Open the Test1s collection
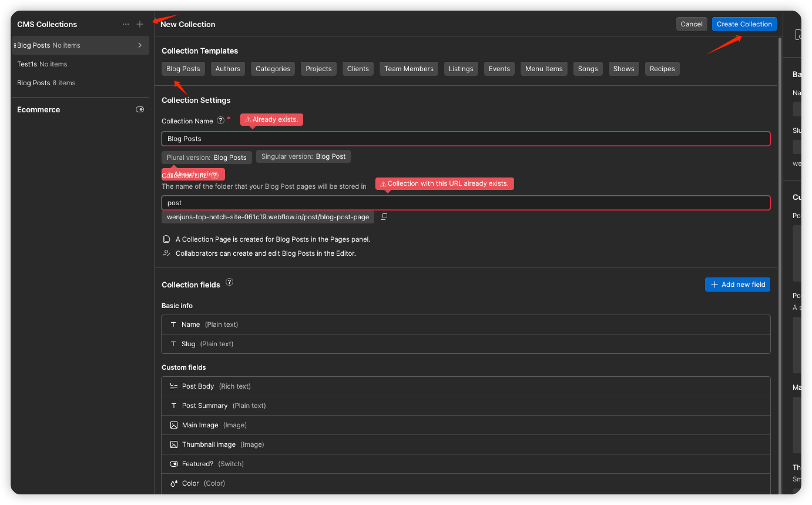Screen dimensions: 812x505 (81, 64)
